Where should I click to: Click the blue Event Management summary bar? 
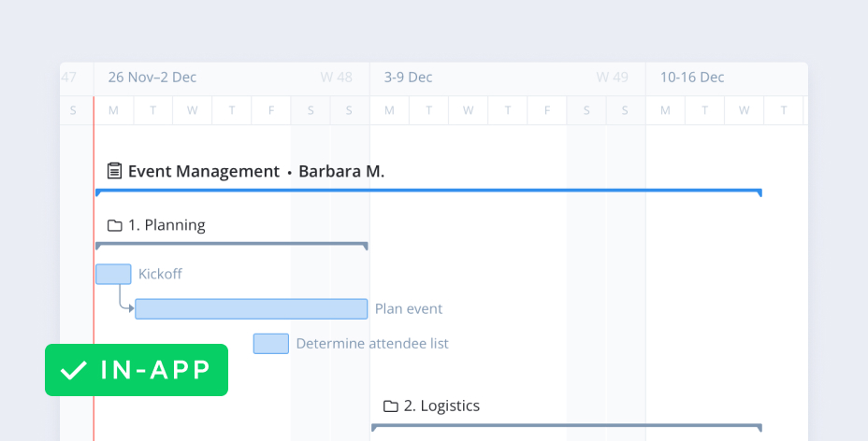428,192
